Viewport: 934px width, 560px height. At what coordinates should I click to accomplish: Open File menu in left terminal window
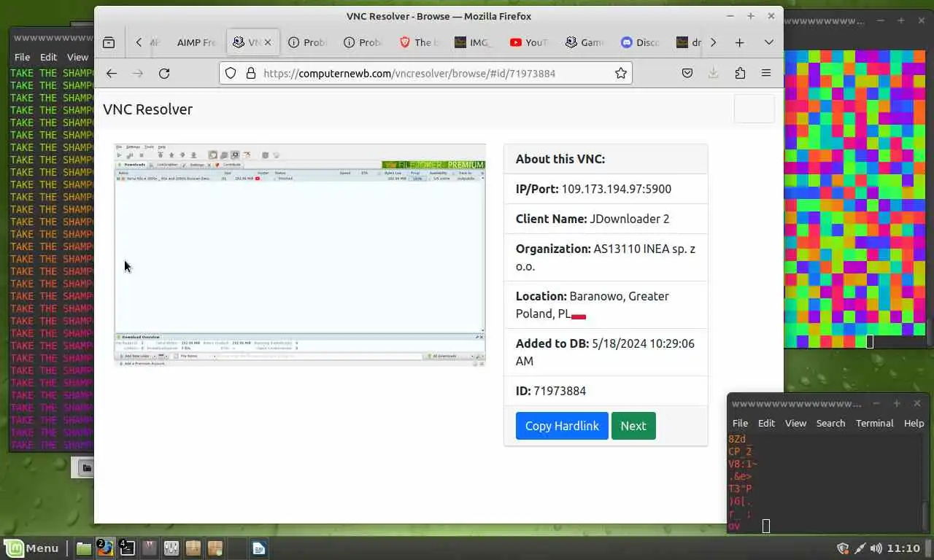pyautogui.click(x=23, y=57)
